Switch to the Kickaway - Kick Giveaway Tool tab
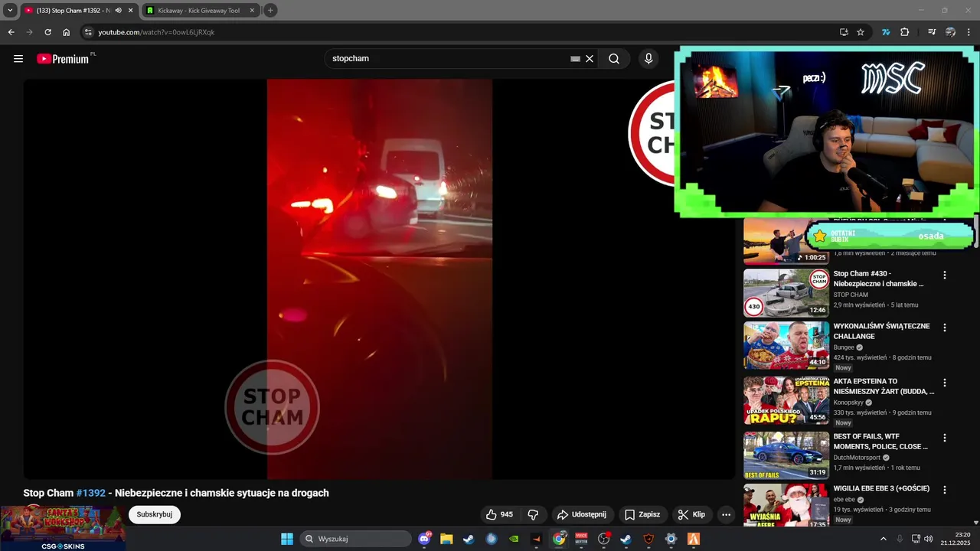 coord(198,11)
